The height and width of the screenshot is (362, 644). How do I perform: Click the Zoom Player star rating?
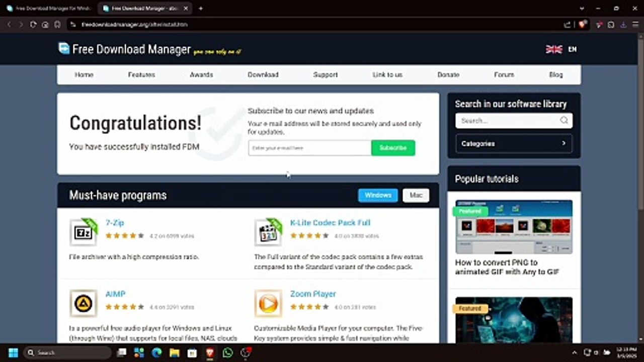pyautogui.click(x=309, y=307)
